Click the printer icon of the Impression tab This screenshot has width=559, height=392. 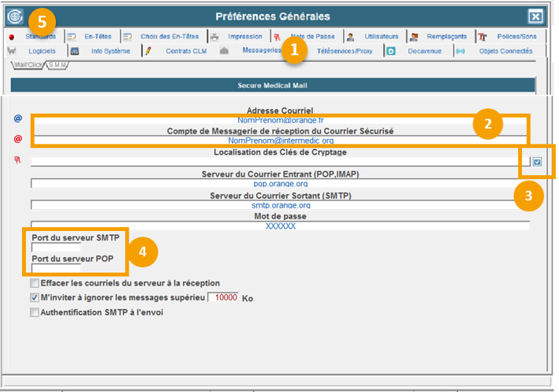[x=214, y=36]
